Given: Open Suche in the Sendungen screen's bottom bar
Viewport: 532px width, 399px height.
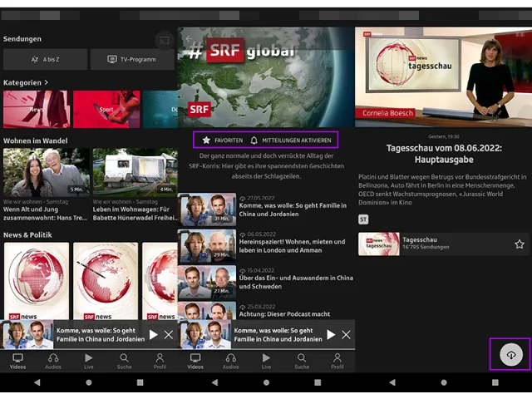Looking at the screenshot, I should [x=124, y=360].
